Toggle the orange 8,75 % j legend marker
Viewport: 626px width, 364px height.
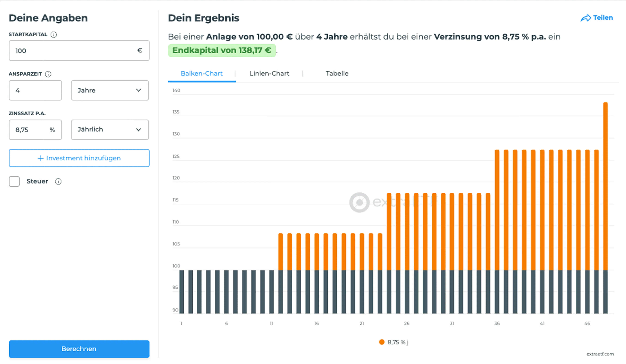381,342
